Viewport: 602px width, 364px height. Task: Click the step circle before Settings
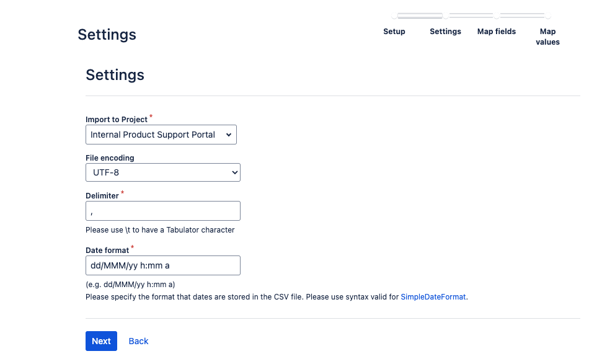coord(446,15)
